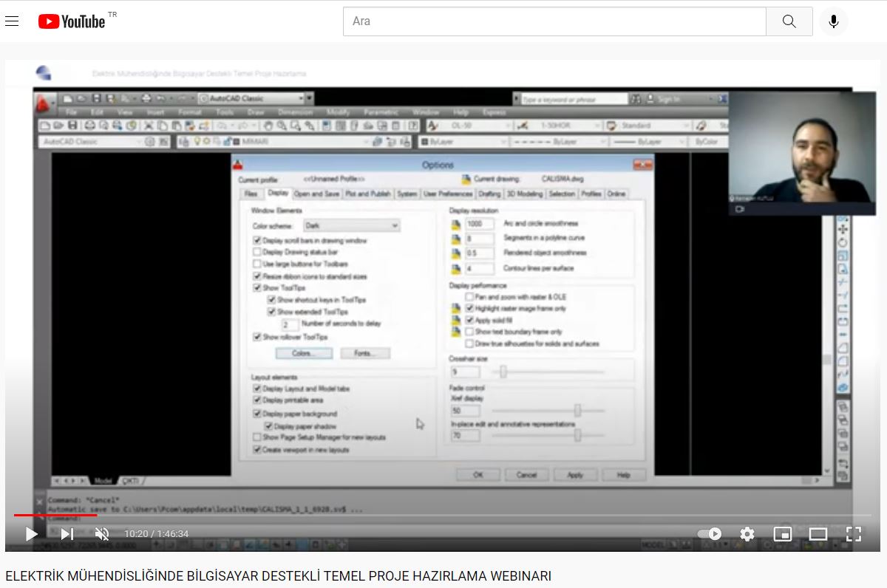The width and height of the screenshot is (887, 588).
Task: Click the YouTube search magnifier button
Action: [789, 21]
